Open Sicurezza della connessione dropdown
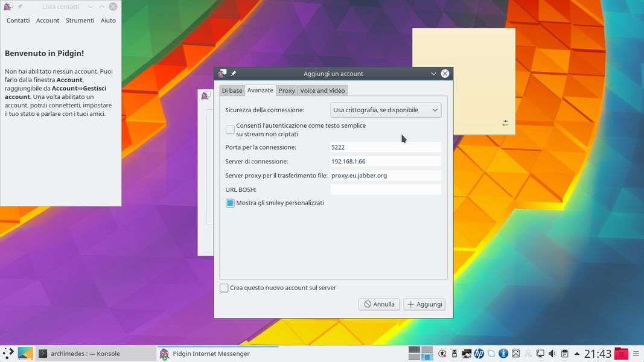 (386, 110)
